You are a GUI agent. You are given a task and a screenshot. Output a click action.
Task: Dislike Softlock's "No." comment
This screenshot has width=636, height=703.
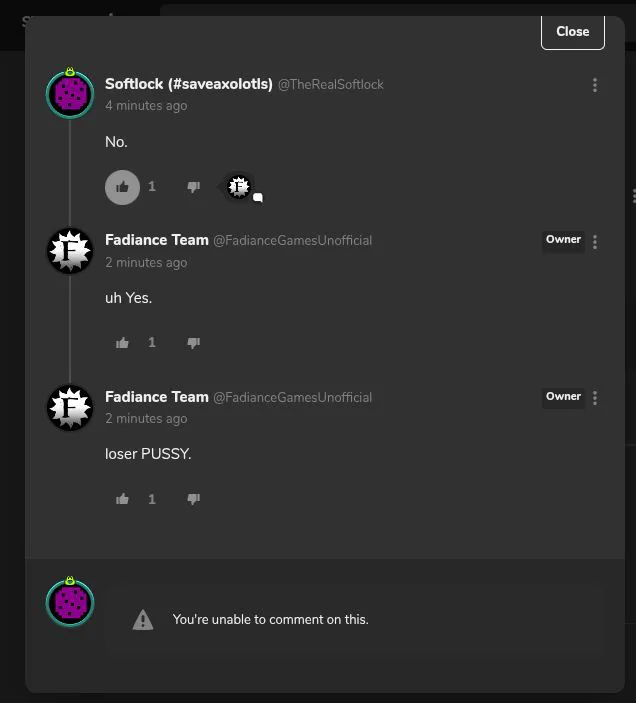tap(193, 187)
